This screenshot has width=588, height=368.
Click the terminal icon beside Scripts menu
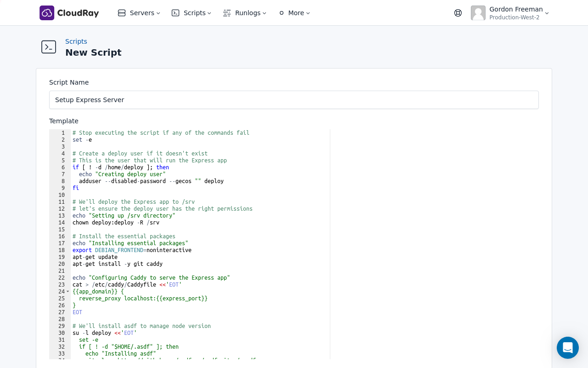(x=175, y=13)
